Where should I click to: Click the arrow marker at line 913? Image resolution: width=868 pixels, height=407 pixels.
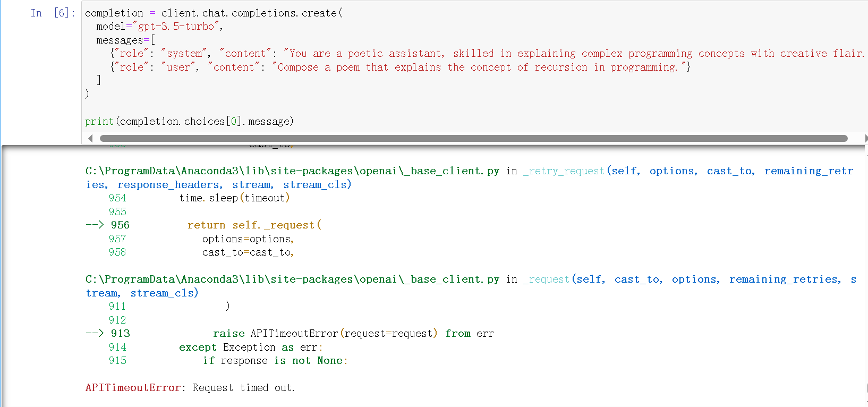[x=95, y=334]
